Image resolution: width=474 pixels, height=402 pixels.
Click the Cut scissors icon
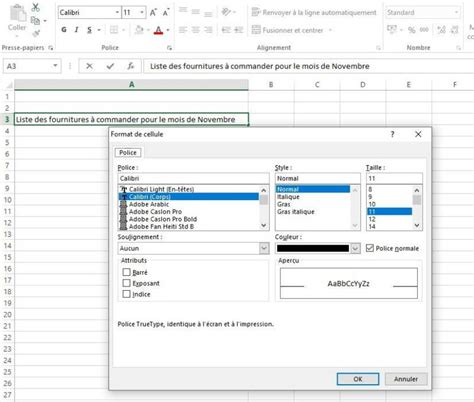tap(35, 7)
